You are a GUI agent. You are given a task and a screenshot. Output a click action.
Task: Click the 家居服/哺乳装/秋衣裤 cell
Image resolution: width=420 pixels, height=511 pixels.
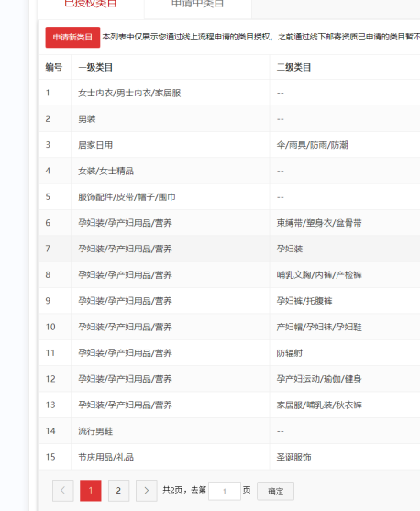pyautogui.click(x=345, y=405)
